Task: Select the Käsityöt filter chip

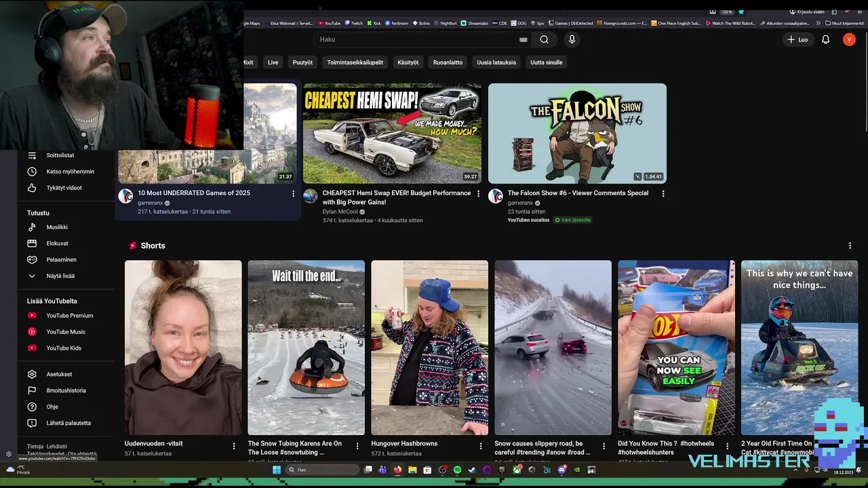Action: 408,62
